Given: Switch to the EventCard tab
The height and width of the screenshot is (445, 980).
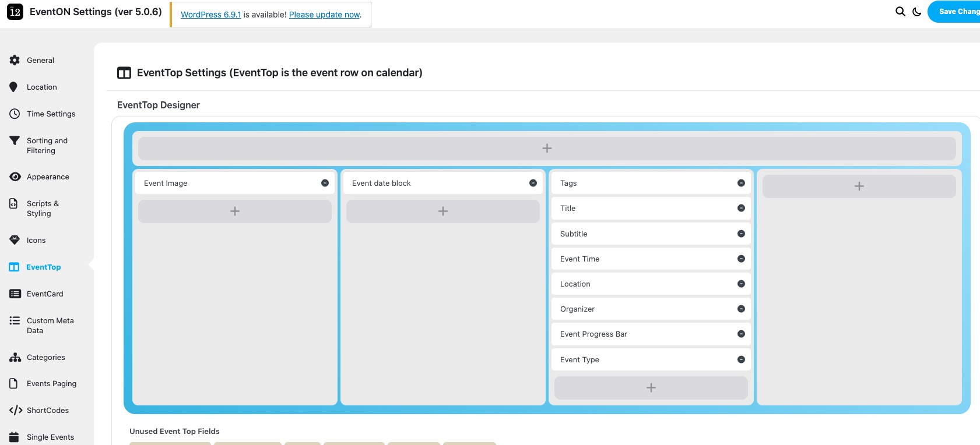Looking at the screenshot, I should tap(44, 294).
